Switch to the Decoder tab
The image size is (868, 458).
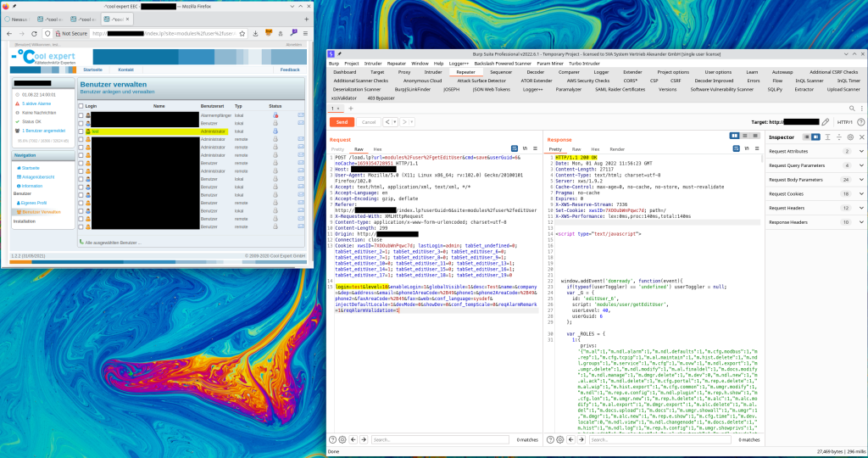pyautogui.click(x=536, y=72)
